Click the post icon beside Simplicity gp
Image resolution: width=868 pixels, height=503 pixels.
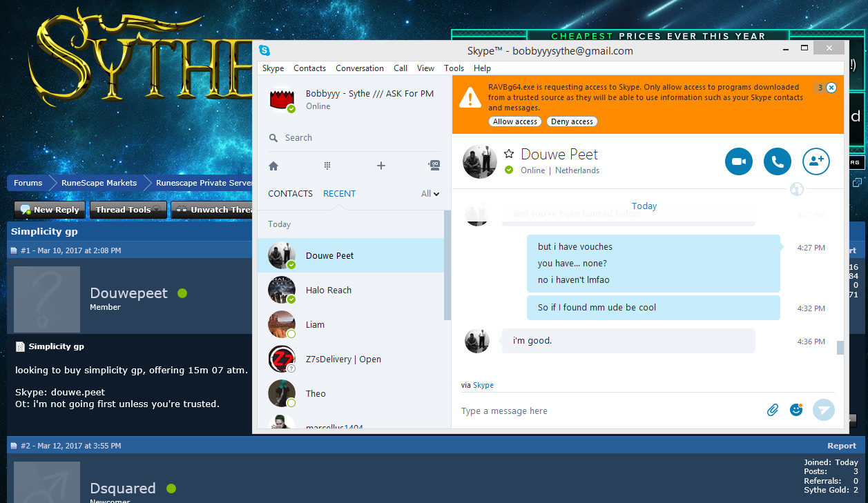click(21, 346)
